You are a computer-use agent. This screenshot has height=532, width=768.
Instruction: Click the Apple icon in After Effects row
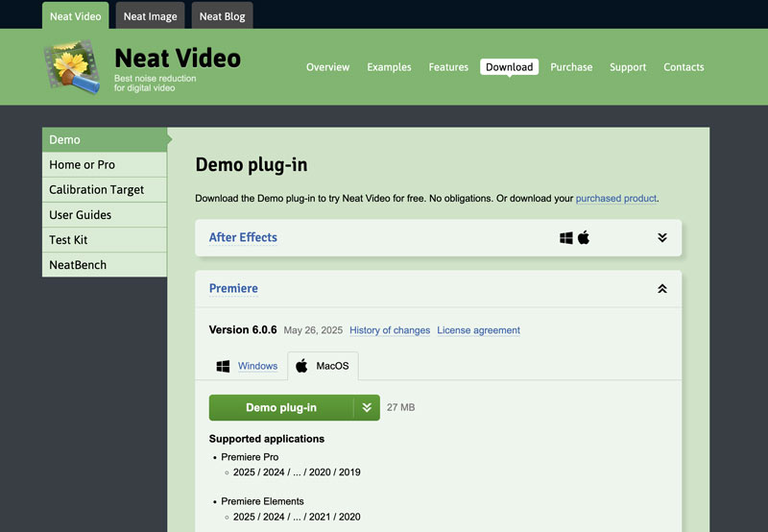click(584, 237)
